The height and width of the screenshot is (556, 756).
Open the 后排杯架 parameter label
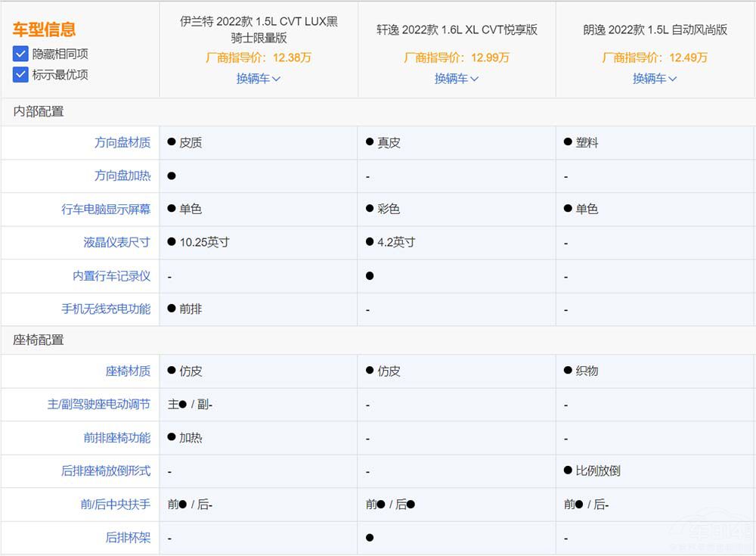pyautogui.click(x=128, y=538)
